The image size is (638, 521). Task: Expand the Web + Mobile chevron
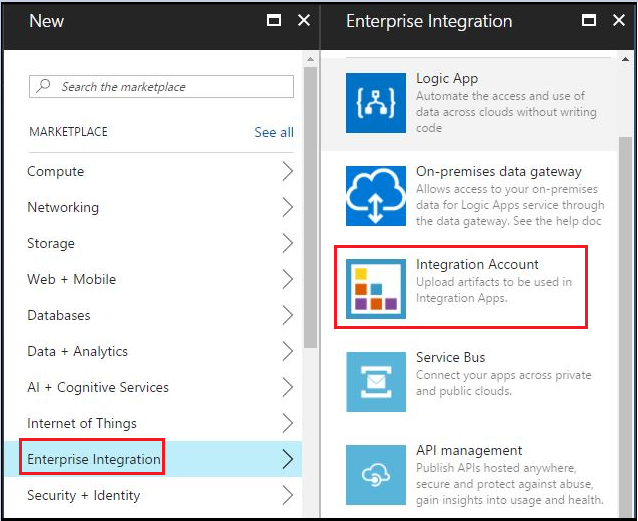(288, 279)
